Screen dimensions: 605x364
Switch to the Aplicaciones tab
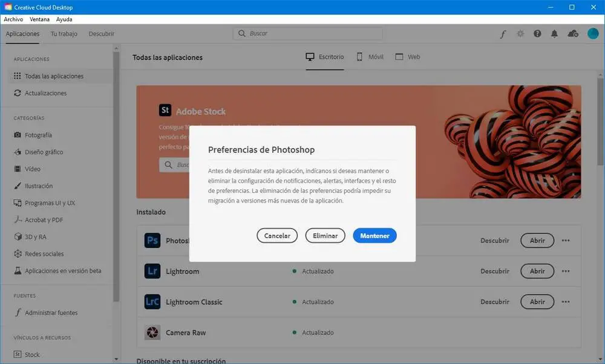[22, 34]
